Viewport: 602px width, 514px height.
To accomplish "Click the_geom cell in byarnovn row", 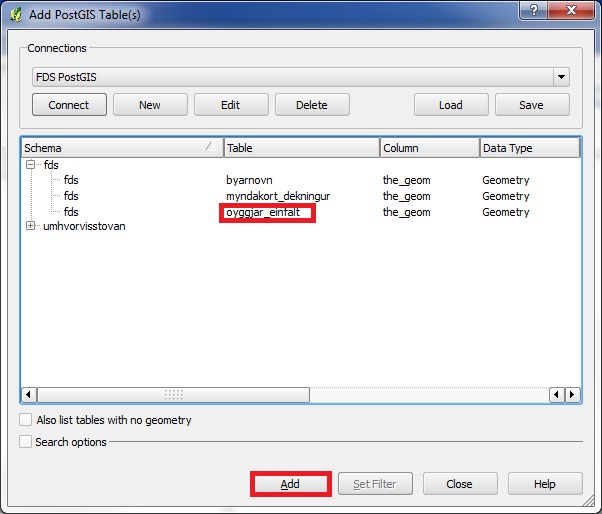I will [x=407, y=180].
